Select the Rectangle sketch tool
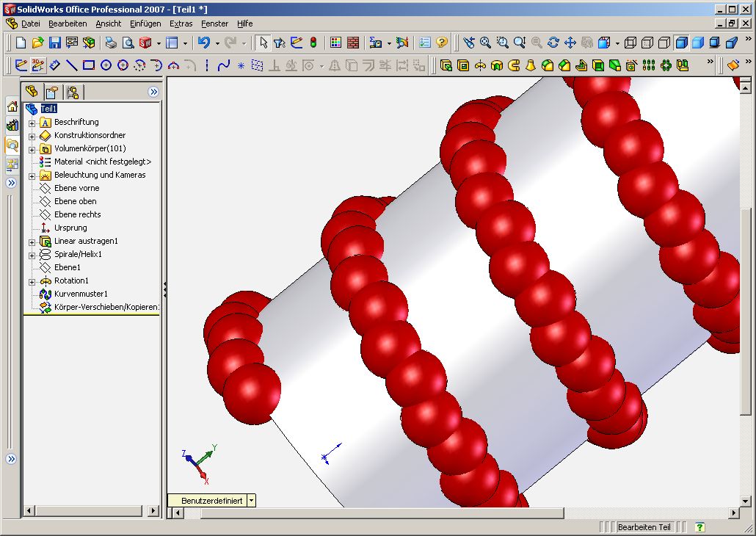The height and width of the screenshot is (536, 756). click(x=89, y=65)
